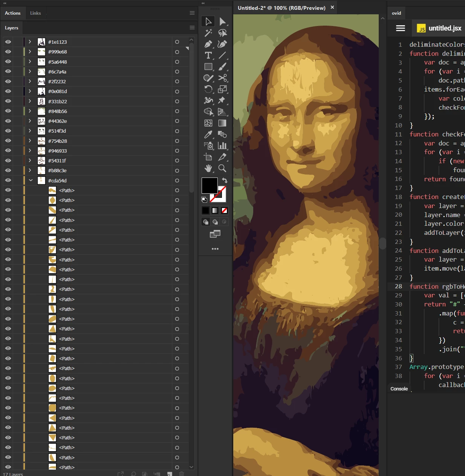Image resolution: width=465 pixels, height=476 pixels.
Task: Select the Perspective Grid tool
Action: coord(223,112)
